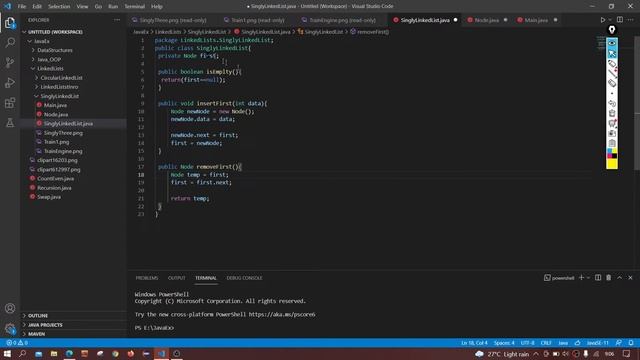Viewport: 640px width, 360px height.
Task: Click the Ln 18, Col 4 status item
Action: (474, 343)
